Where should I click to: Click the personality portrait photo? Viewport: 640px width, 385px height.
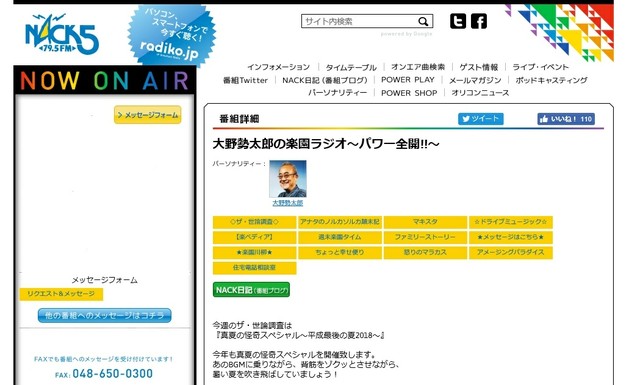point(288,179)
